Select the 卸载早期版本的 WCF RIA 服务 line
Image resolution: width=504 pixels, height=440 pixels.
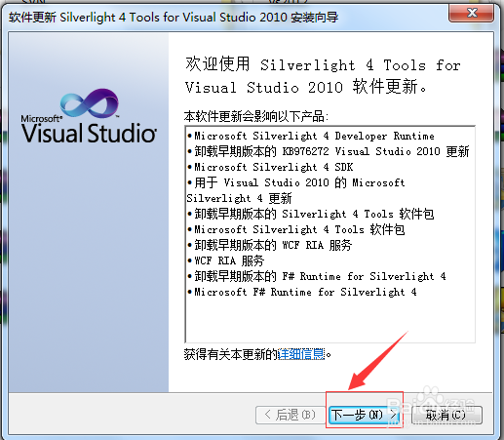point(270,245)
